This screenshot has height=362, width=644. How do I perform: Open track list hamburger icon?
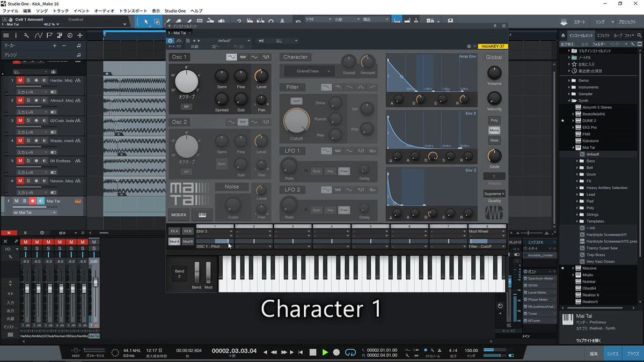pyautogui.click(x=6, y=35)
